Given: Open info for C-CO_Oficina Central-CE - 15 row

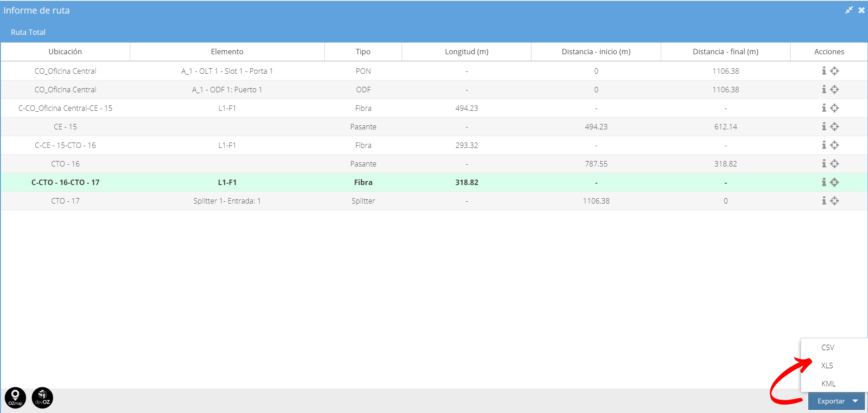Looking at the screenshot, I should (824, 108).
